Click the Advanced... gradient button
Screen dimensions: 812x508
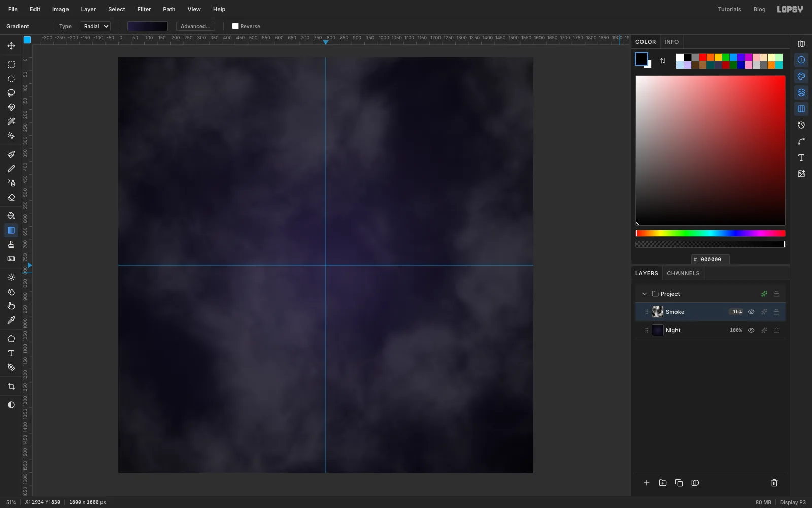pyautogui.click(x=195, y=26)
